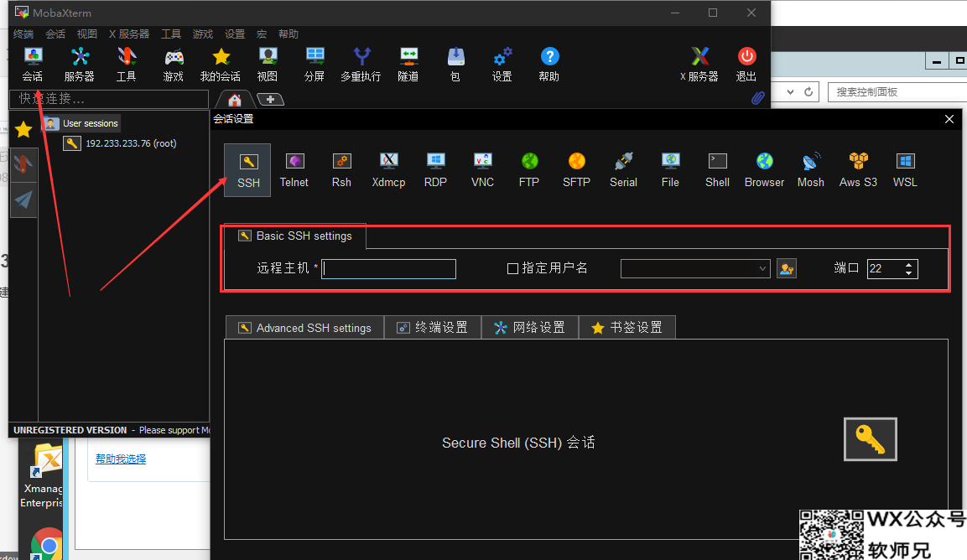Select the Aws S3 session type
967x560 pixels.
pos(858,170)
